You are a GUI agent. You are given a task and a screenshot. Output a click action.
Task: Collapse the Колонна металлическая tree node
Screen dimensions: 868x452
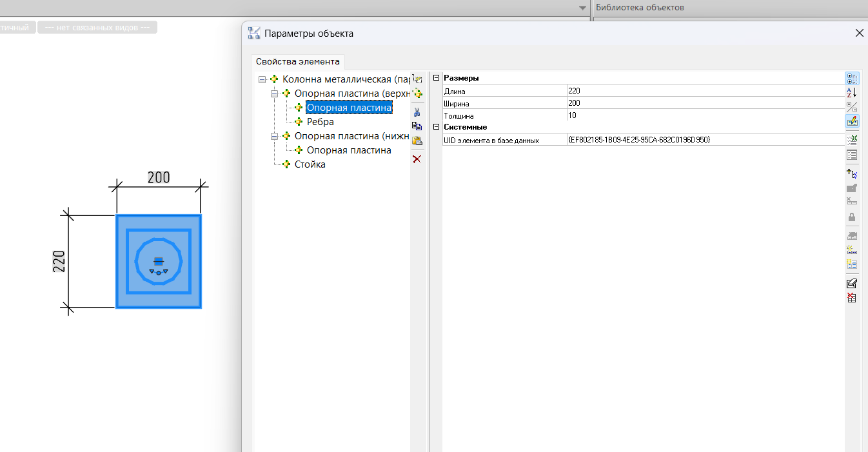262,79
